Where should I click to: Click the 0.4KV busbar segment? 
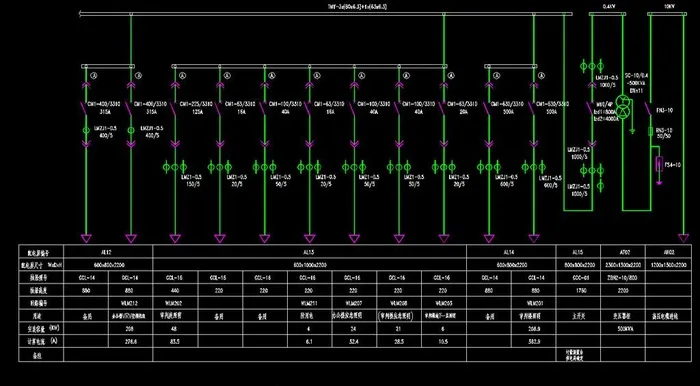607,14
